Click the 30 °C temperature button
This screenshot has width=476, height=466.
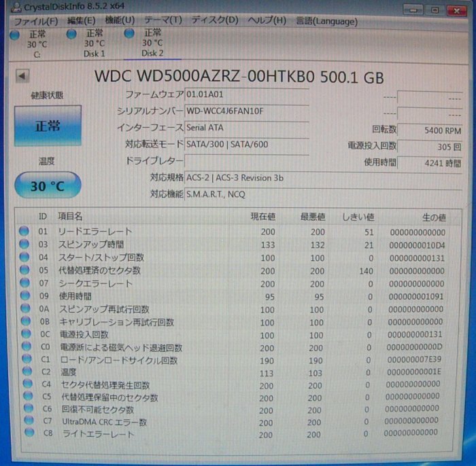(48, 185)
